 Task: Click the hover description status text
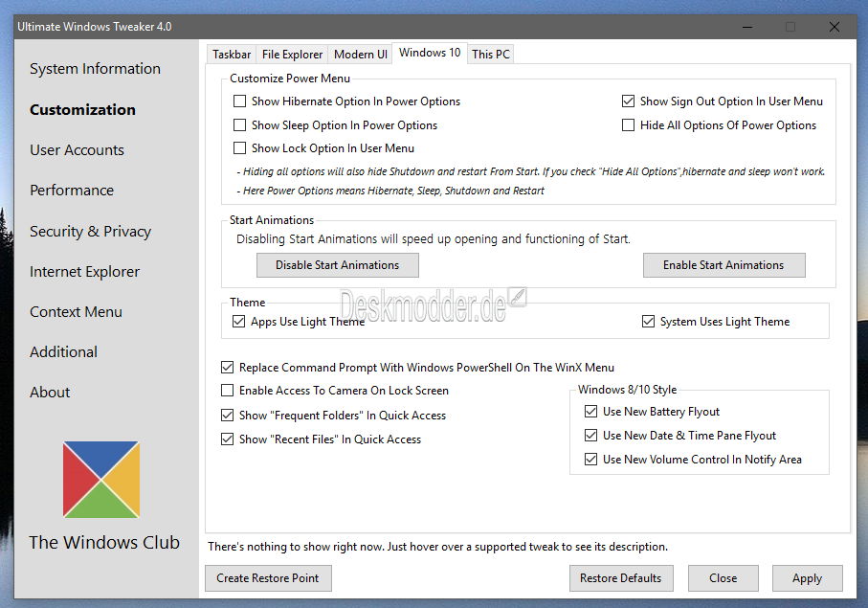point(438,547)
